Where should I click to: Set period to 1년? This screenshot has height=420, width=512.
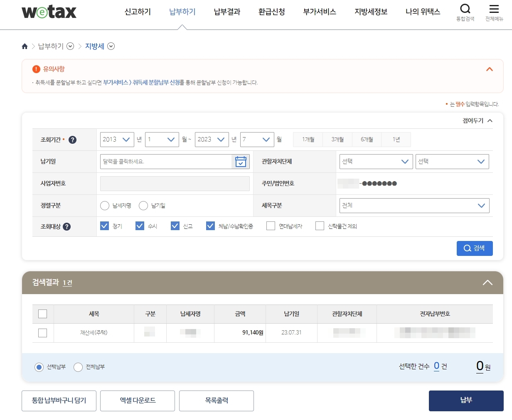click(396, 140)
